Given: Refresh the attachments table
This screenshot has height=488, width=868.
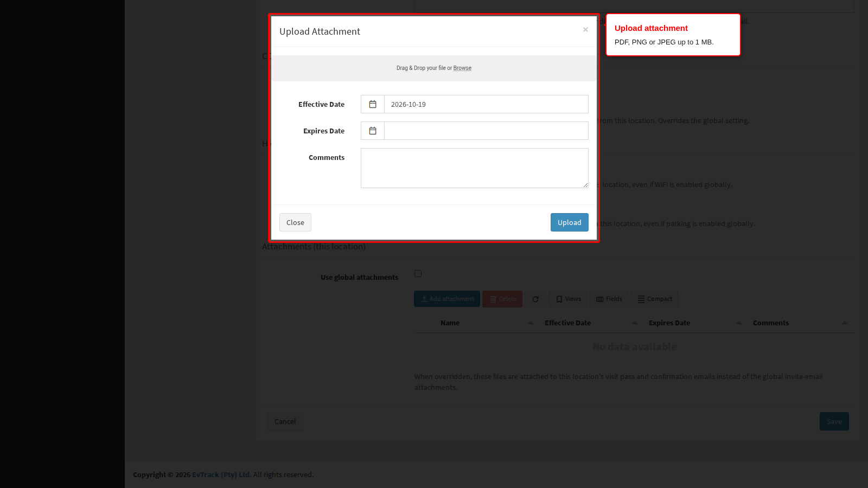Looking at the screenshot, I should point(535,299).
